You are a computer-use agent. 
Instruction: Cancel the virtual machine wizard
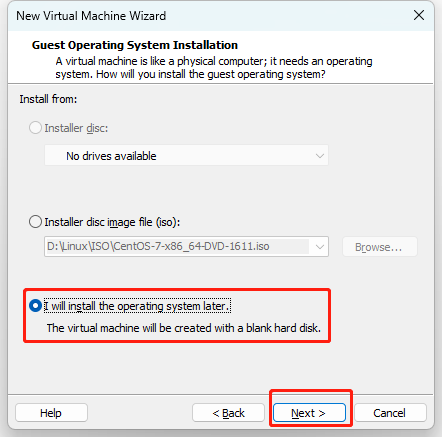[x=390, y=413]
